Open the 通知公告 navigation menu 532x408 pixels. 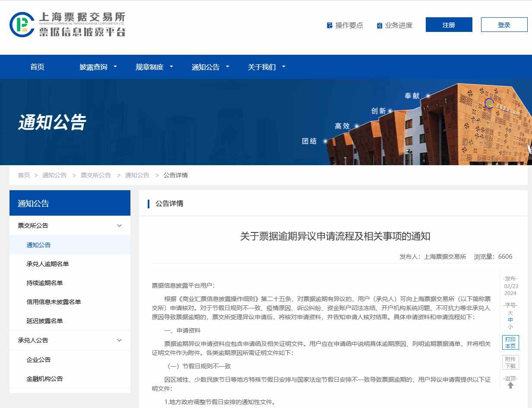pyautogui.click(x=206, y=67)
